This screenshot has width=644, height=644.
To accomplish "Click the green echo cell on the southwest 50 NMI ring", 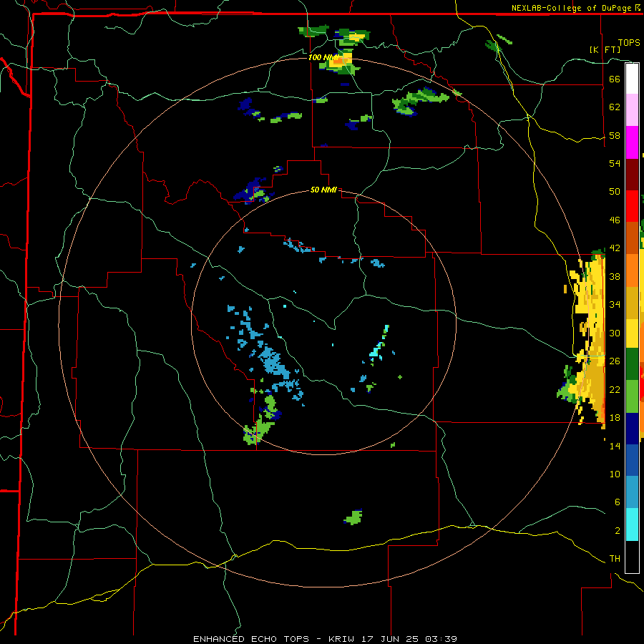I will click(258, 431).
